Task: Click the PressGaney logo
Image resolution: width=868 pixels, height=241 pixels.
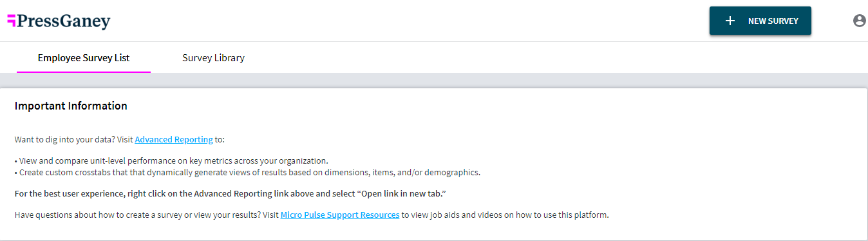Action: (59, 21)
